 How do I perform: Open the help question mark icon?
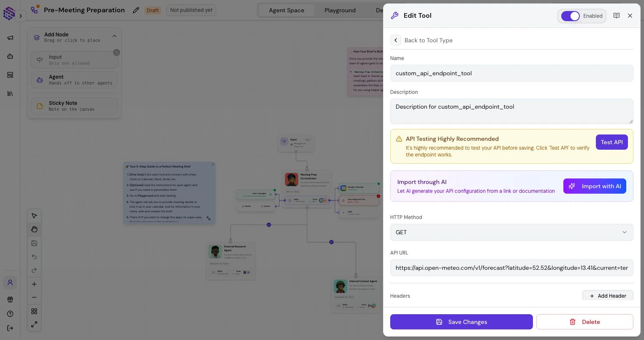10,314
